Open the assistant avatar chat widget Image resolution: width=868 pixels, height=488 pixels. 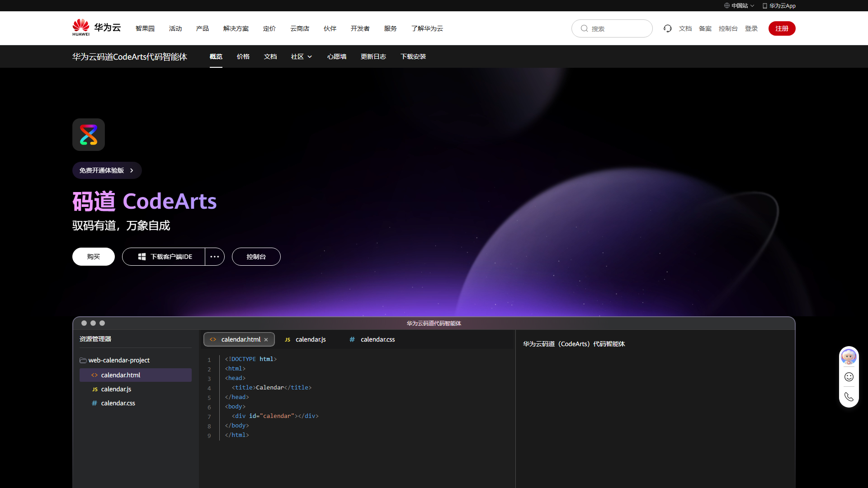click(849, 357)
